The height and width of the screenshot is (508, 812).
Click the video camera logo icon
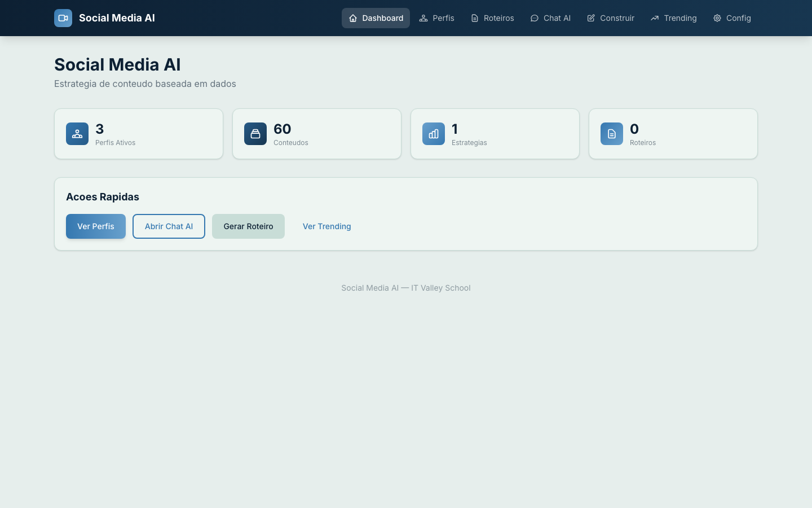[63, 18]
